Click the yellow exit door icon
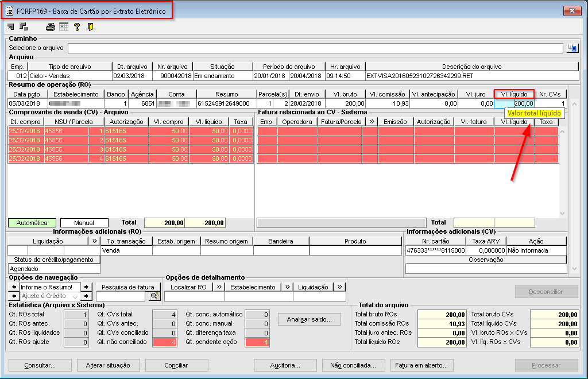The image size is (588, 379). (x=90, y=26)
